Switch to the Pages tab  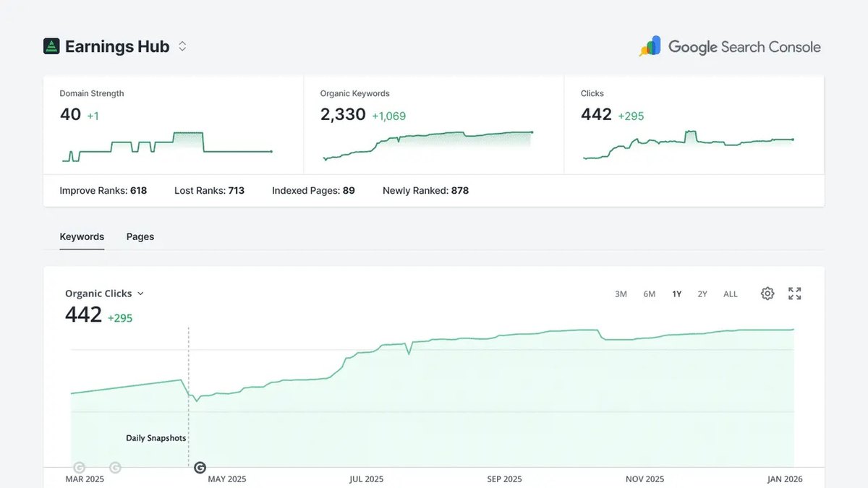point(140,236)
